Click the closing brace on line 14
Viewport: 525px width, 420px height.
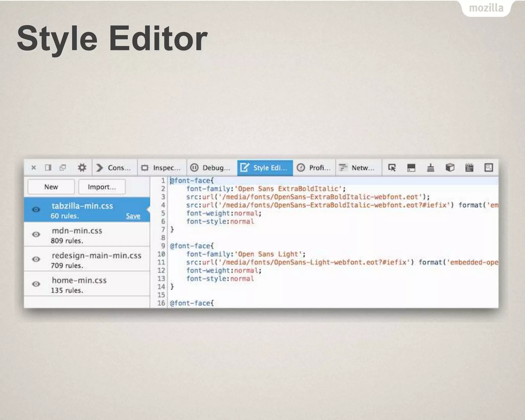point(172,287)
